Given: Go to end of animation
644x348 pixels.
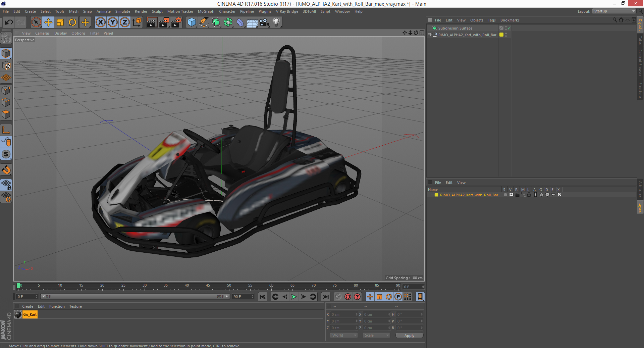Looking at the screenshot, I should click(325, 297).
